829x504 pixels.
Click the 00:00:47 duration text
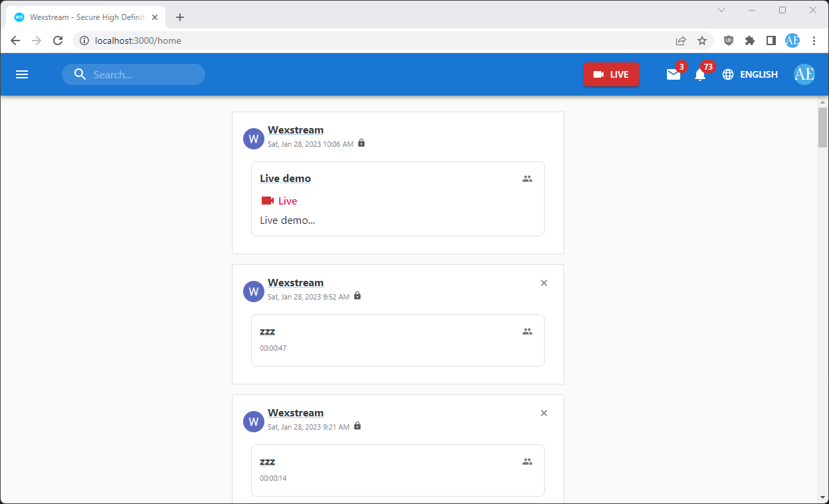[x=273, y=348]
